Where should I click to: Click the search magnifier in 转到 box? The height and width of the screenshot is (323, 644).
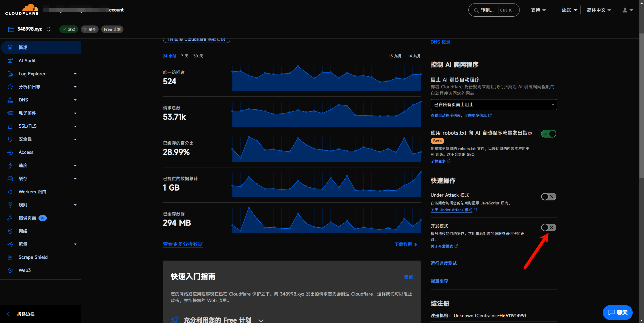pyautogui.click(x=476, y=10)
